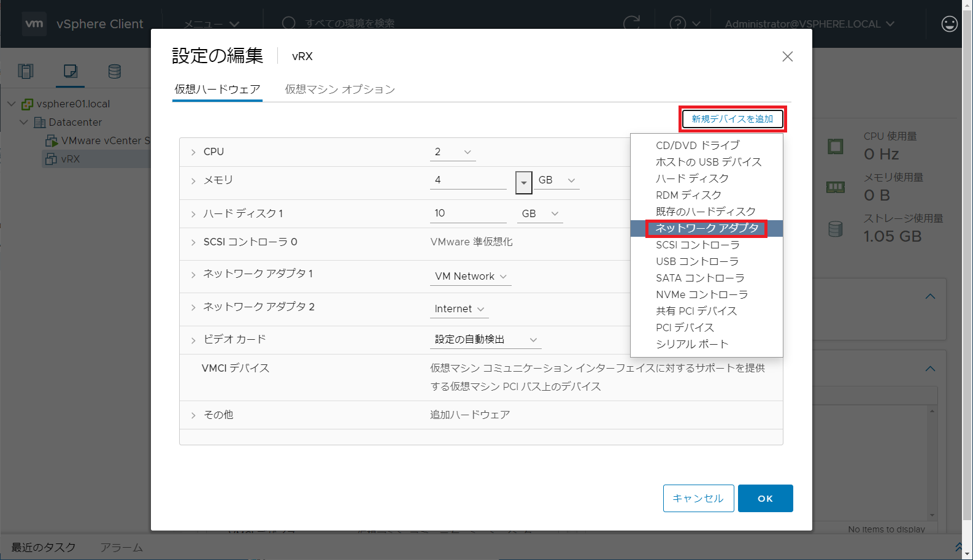Click the 新規デバイスを追加 button
The height and width of the screenshot is (560, 973).
click(733, 119)
